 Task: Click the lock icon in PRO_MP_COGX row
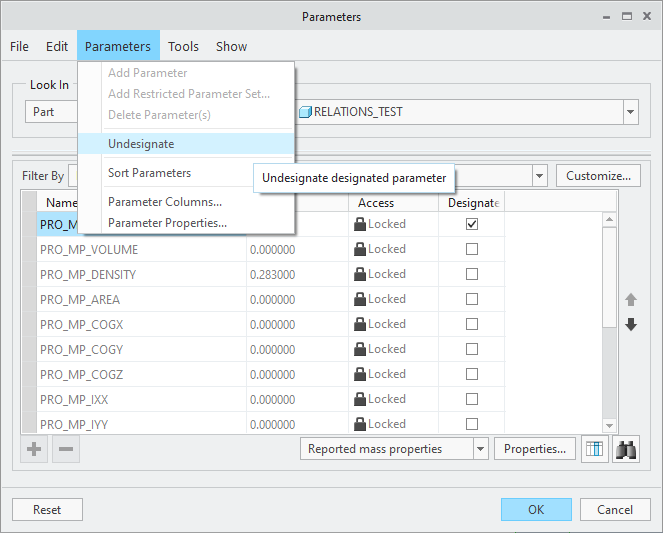pos(360,324)
